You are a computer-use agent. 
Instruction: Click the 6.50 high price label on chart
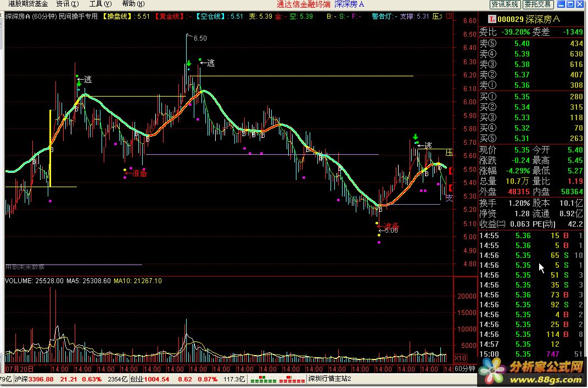coord(200,38)
